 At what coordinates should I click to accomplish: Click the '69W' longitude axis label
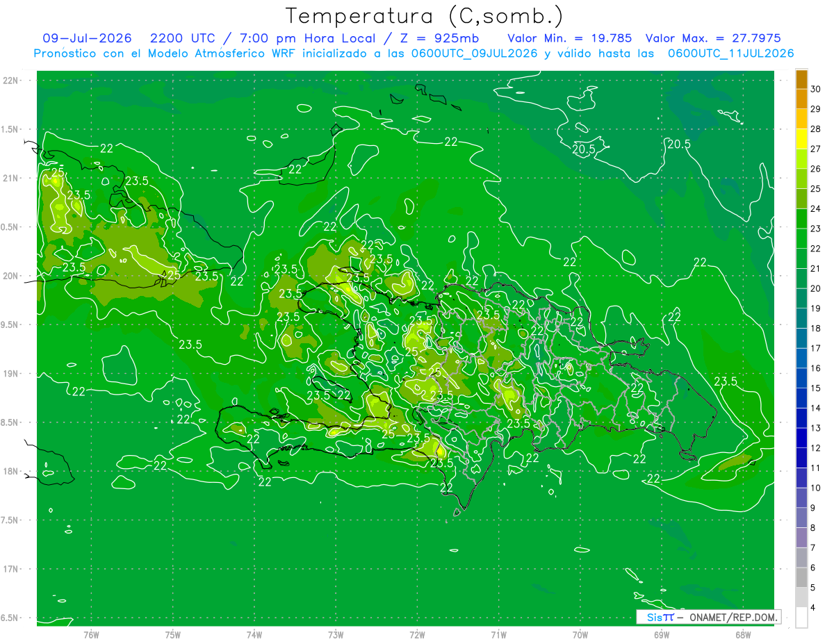click(x=662, y=634)
